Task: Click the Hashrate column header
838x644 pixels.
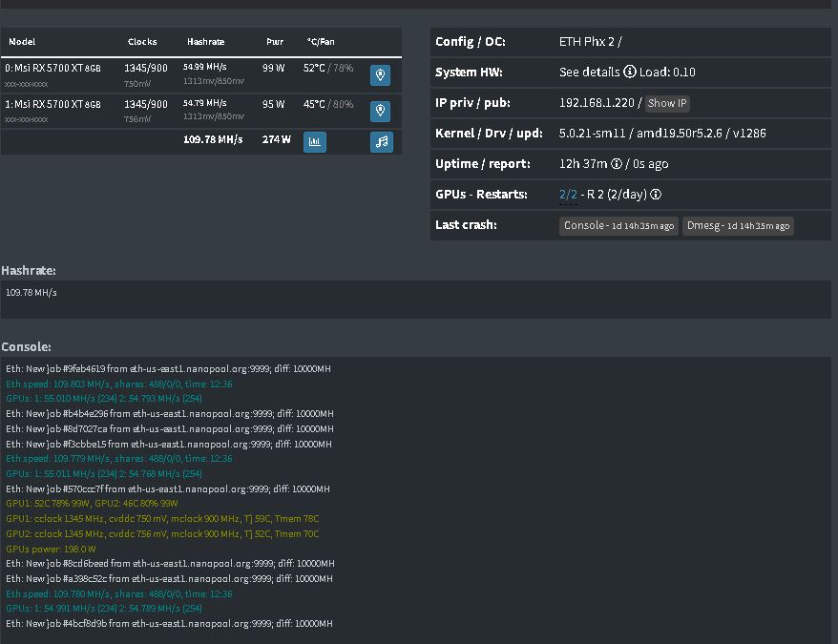Action: point(206,42)
